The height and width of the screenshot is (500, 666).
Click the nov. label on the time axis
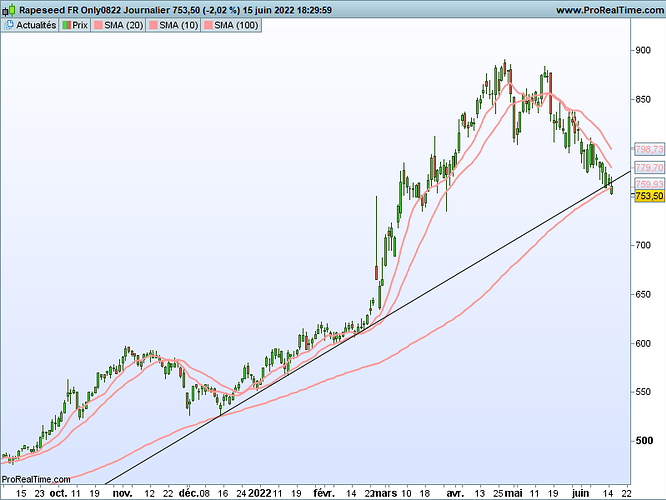coord(122,493)
